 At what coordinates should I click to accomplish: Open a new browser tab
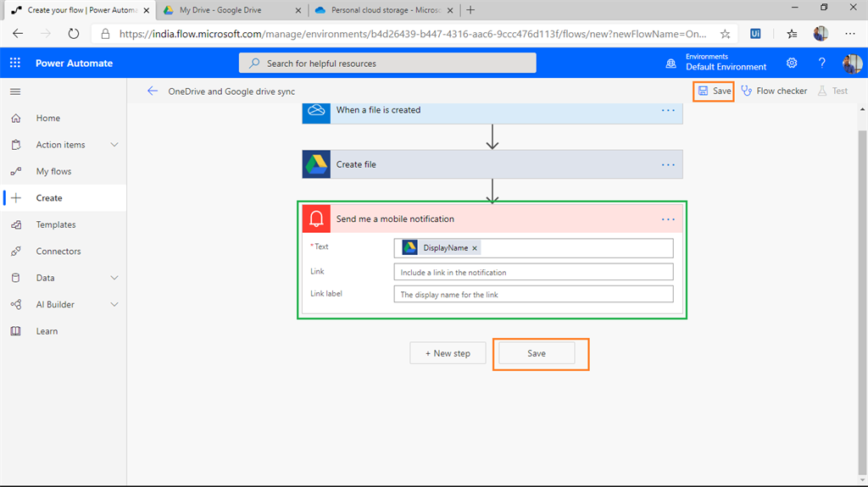pyautogui.click(x=470, y=10)
